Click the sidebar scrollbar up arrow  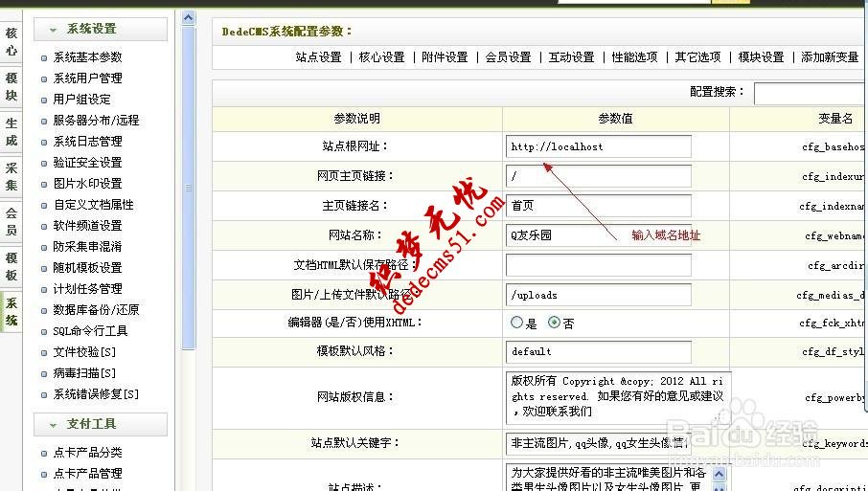188,18
